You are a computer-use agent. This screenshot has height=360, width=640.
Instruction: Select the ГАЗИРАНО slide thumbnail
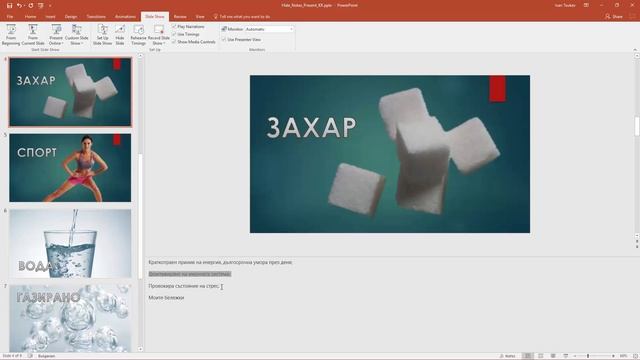(70, 318)
